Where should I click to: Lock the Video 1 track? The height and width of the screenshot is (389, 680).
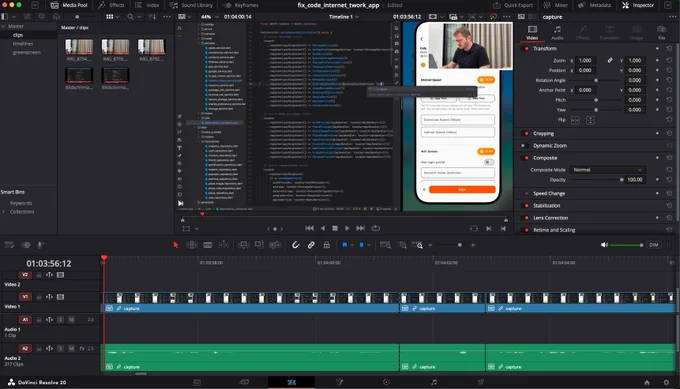coord(39,297)
